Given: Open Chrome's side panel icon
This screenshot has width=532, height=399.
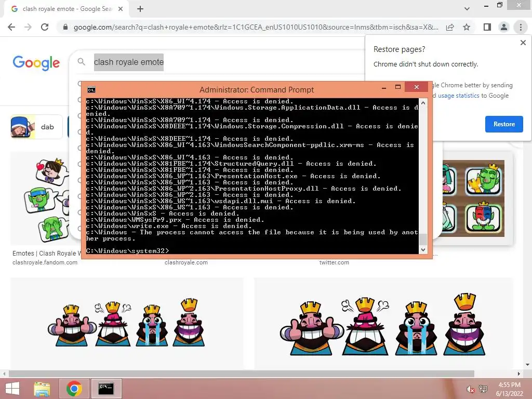Looking at the screenshot, I should tap(487, 27).
